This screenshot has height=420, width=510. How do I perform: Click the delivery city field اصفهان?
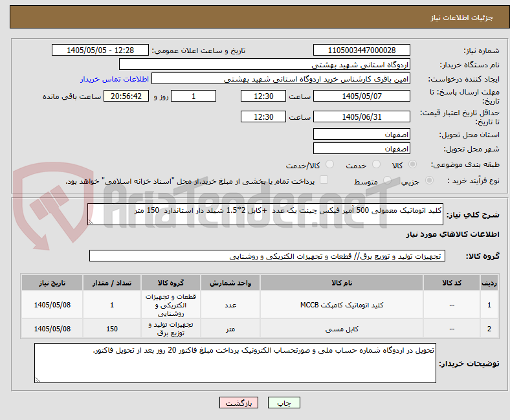point(362,148)
